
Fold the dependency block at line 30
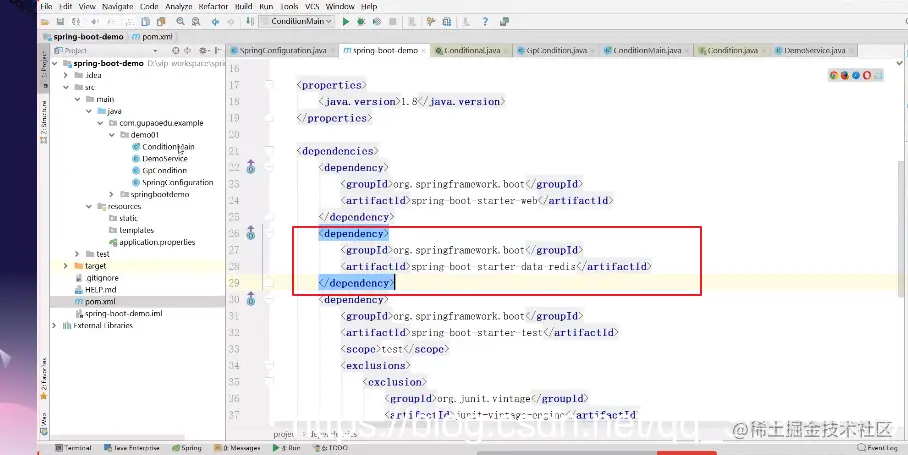click(x=269, y=299)
